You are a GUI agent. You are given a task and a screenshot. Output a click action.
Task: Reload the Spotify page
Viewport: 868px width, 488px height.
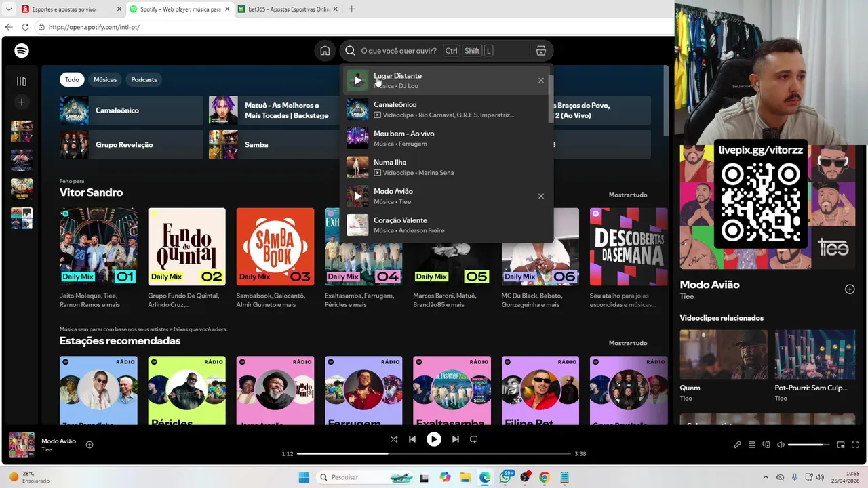tap(25, 27)
